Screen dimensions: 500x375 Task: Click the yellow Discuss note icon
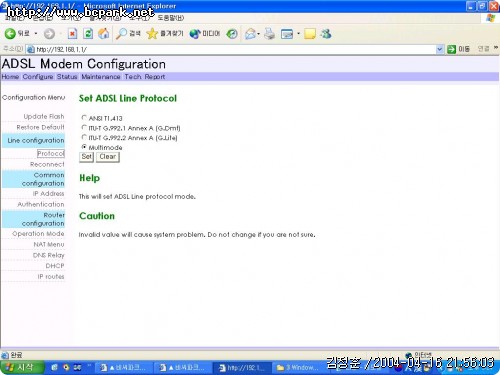click(310, 34)
